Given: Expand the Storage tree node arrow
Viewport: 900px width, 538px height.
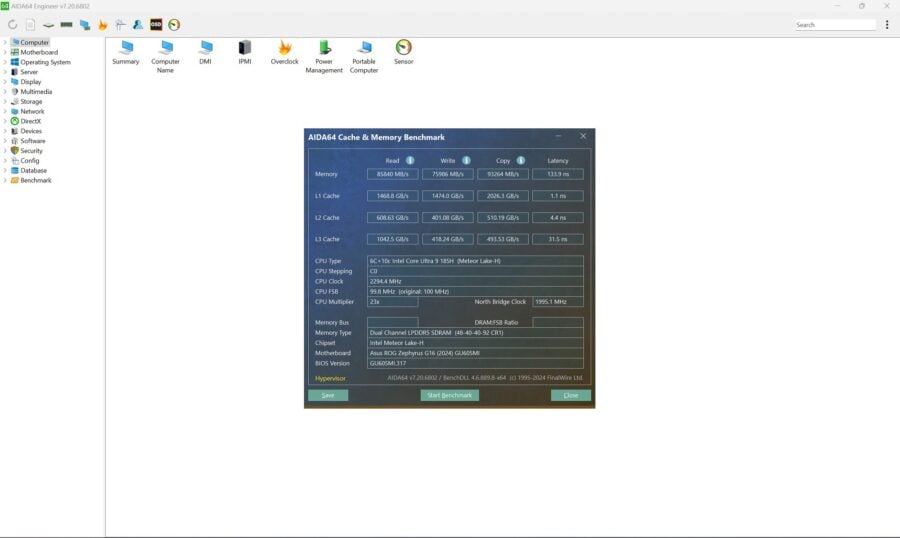Looking at the screenshot, I should pos(5,102).
